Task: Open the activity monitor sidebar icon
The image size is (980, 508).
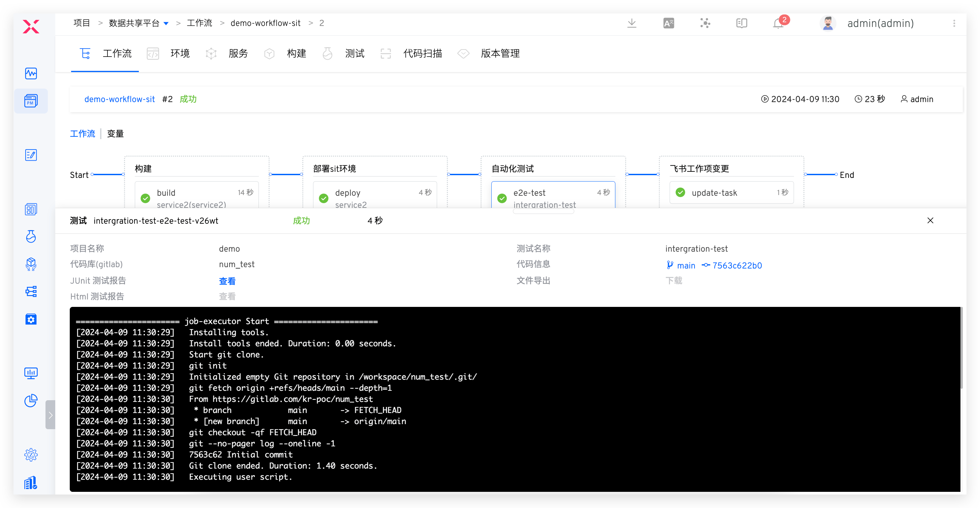Action: click(31, 73)
